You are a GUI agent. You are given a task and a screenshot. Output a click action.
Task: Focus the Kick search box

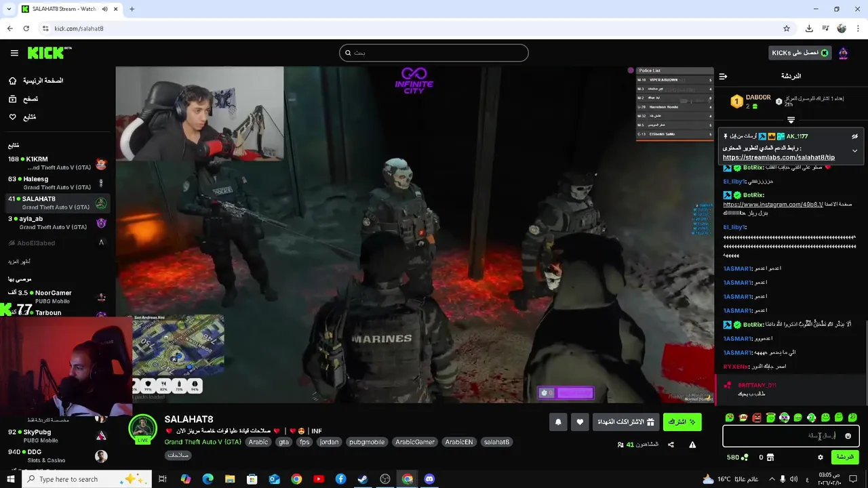(434, 53)
